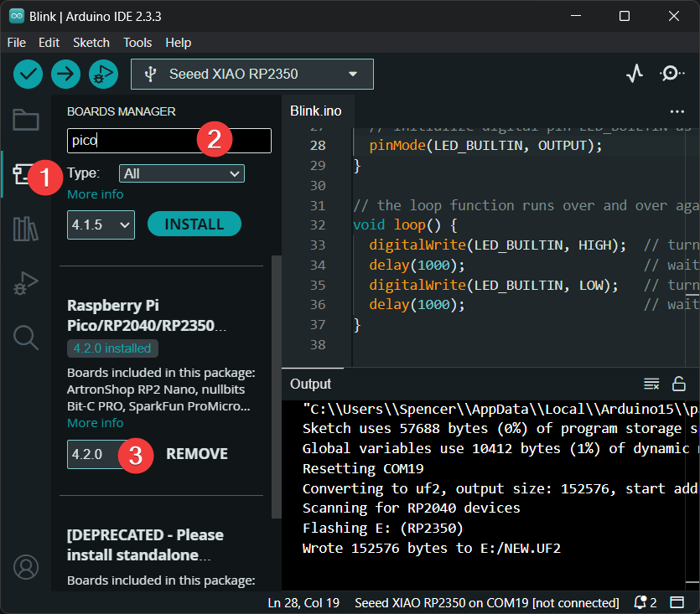Image resolution: width=700 pixels, height=614 pixels.
Task: Open the Debug panel in sidebar
Action: pyautogui.click(x=26, y=283)
